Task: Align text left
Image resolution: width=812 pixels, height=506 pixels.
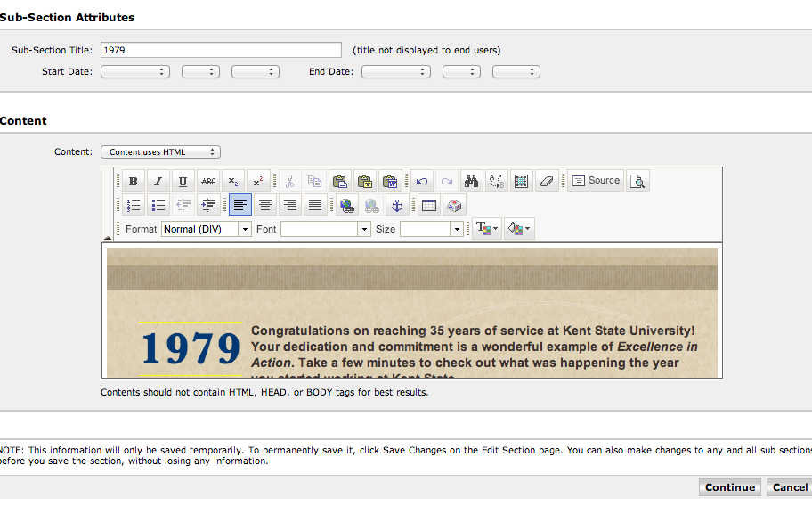Action: tap(240, 206)
